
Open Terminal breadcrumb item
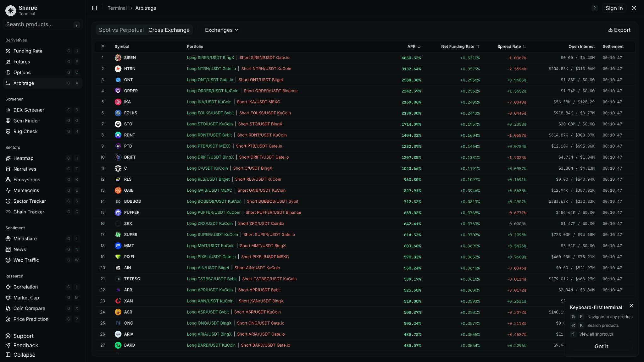(x=117, y=8)
